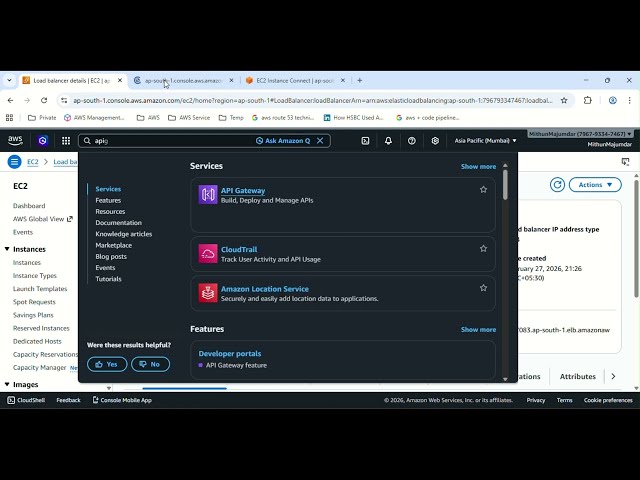Open the tab search dropdown arrow
This screenshot has width=640, height=480.
point(9,80)
